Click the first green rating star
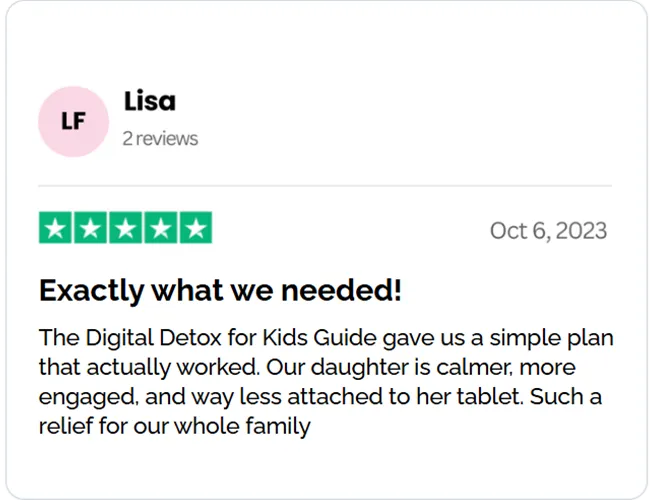Screen dimensions: 650x500 56,228
